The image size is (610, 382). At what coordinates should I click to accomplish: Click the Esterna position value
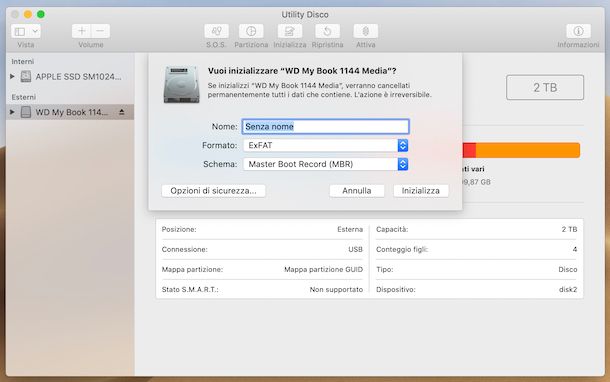(350, 229)
